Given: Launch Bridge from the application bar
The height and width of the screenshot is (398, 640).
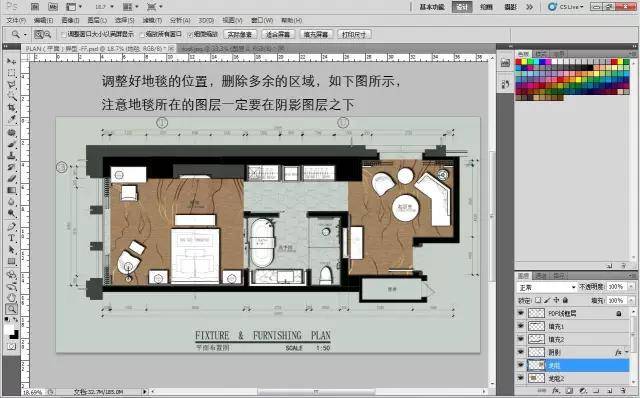Looking at the screenshot, I should [x=35, y=7].
